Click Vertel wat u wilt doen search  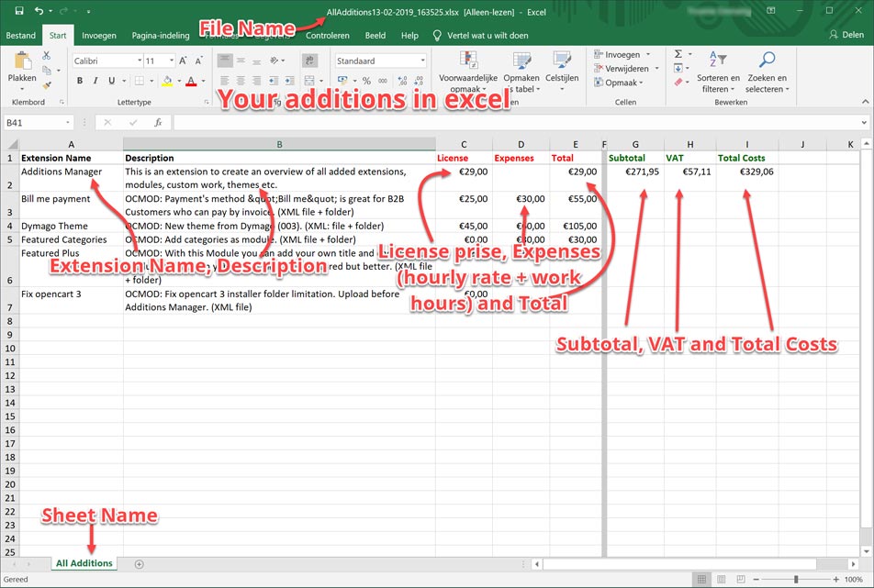click(480, 35)
